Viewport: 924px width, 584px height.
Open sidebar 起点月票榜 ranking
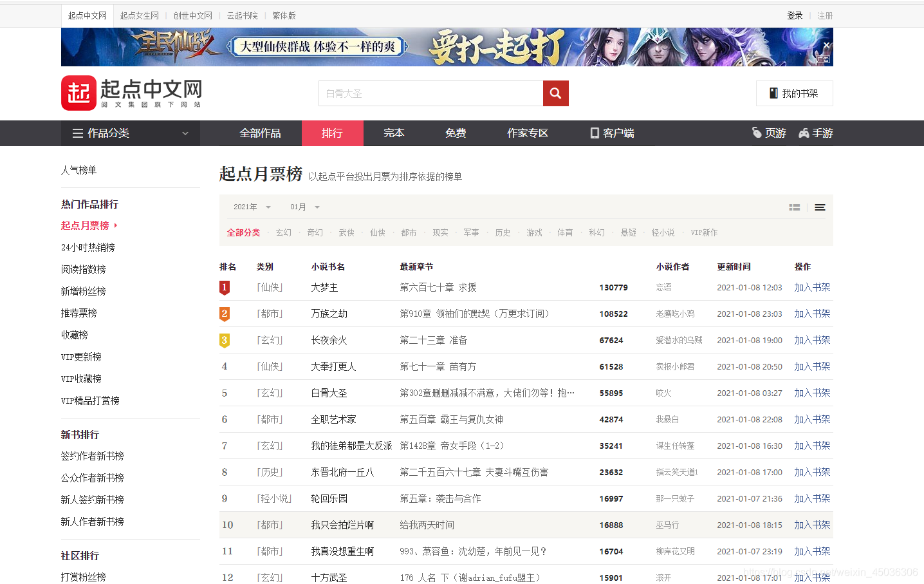point(85,225)
